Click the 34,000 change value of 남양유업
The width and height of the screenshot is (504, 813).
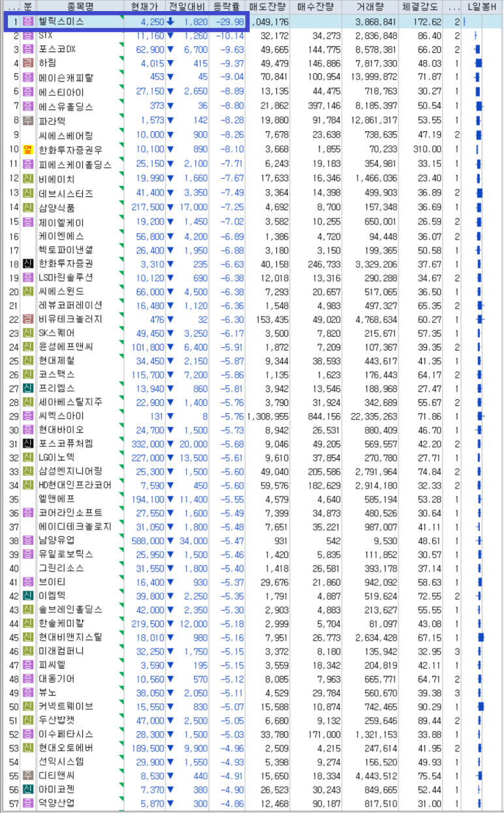coord(194,540)
